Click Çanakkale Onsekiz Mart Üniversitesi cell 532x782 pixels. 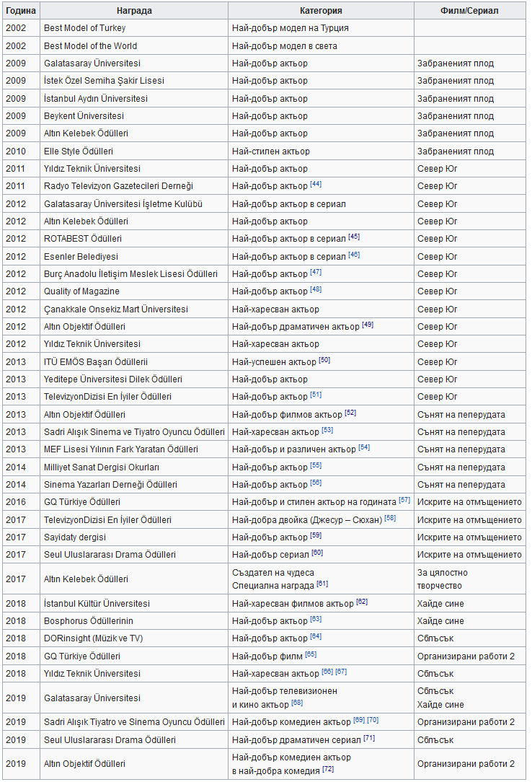pos(134,309)
